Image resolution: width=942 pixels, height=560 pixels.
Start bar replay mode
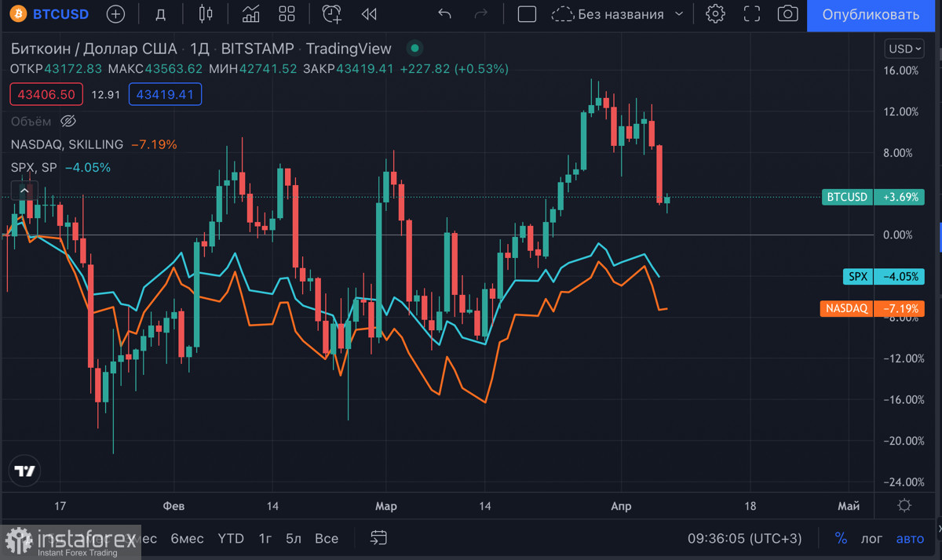point(369,14)
